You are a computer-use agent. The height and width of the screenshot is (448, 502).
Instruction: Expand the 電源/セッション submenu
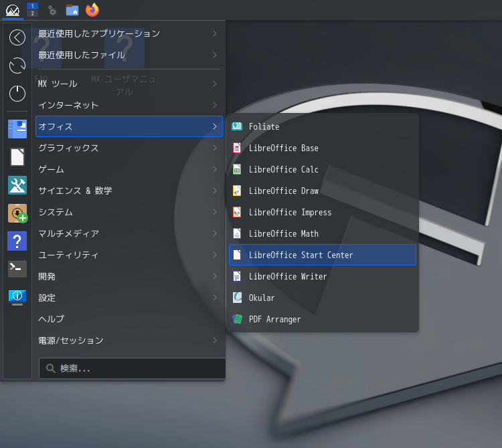[129, 340]
